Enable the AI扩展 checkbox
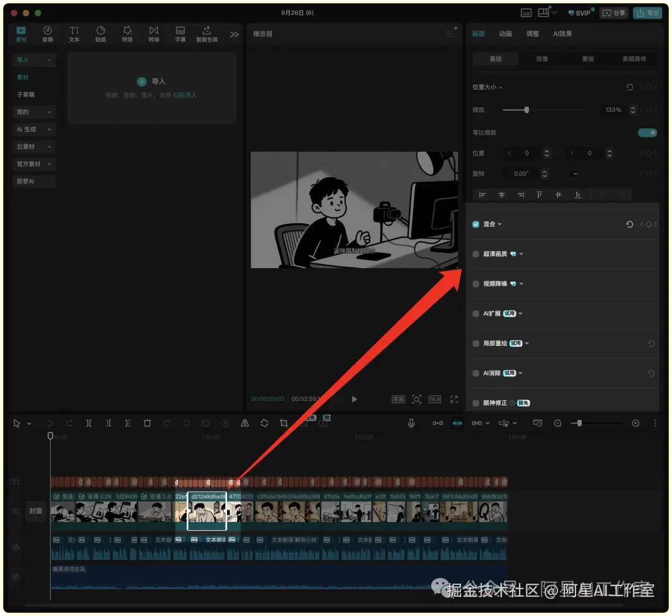 pos(476,314)
